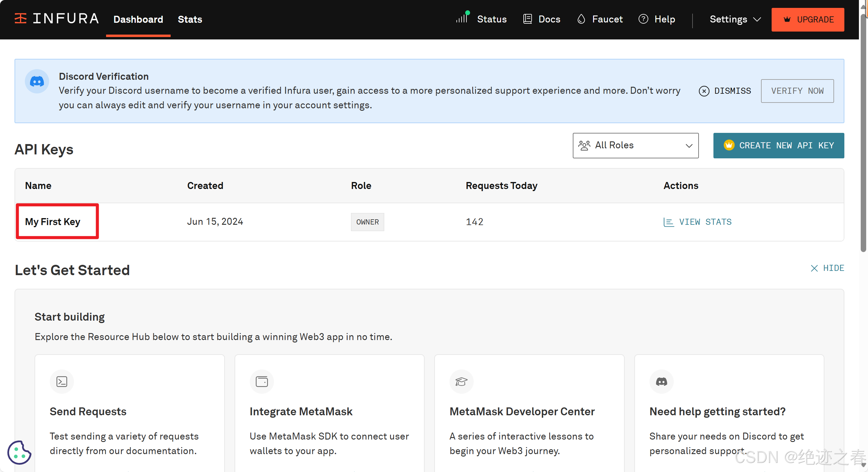Switch to the Dashboard tab

tap(138, 19)
